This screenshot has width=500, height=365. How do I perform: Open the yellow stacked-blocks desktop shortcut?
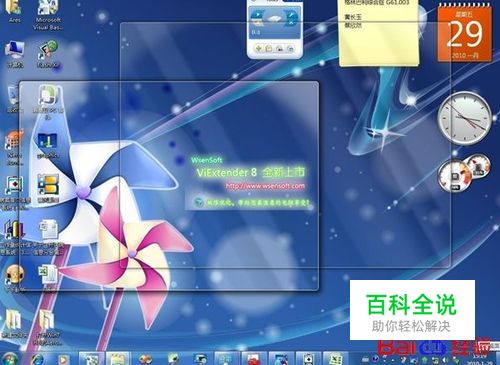[48, 188]
